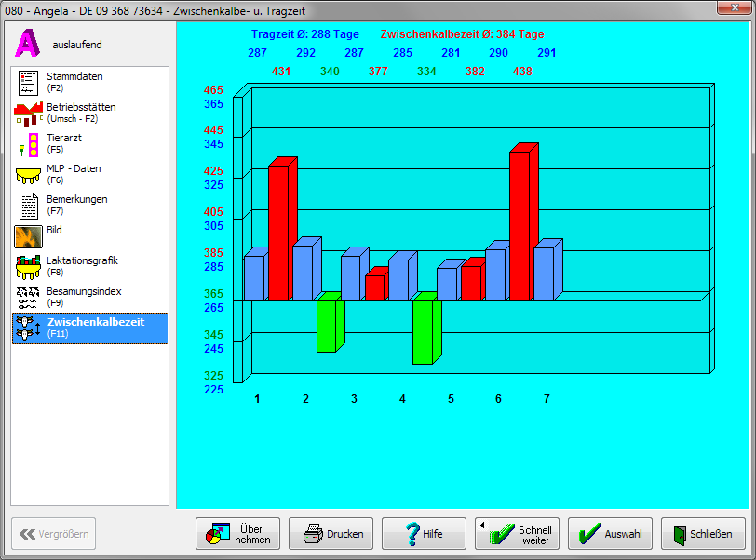The height and width of the screenshot is (560, 756).
Task: Click the Betriebsstätten farm buildings icon
Action: 28,113
